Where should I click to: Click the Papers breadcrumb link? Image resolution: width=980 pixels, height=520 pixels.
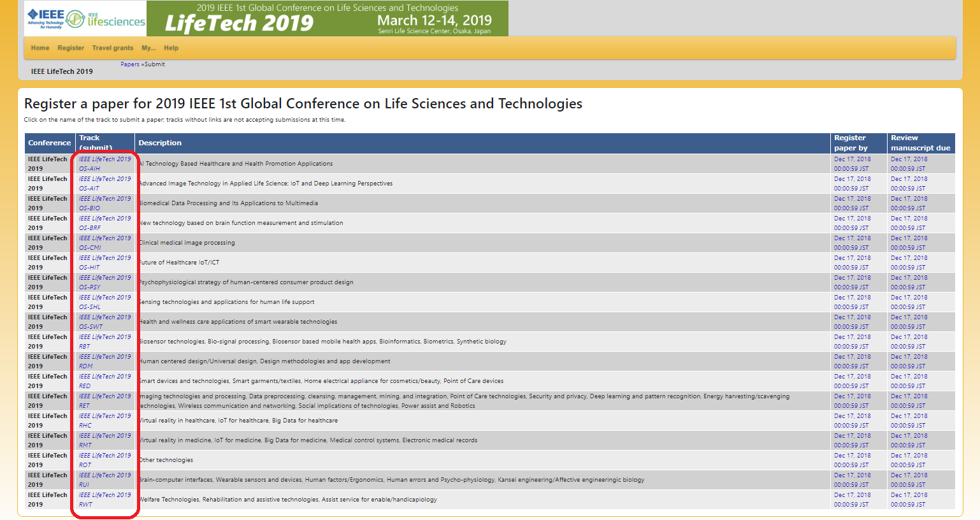tap(130, 64)
